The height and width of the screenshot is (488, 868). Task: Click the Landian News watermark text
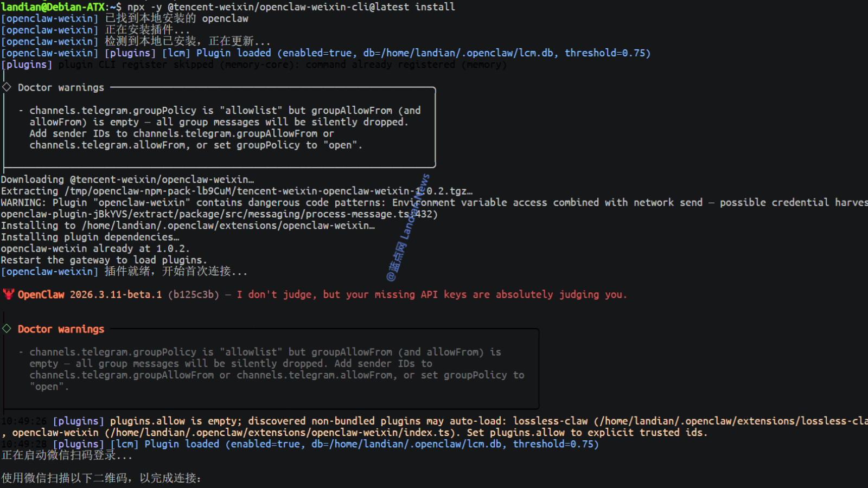408,228
